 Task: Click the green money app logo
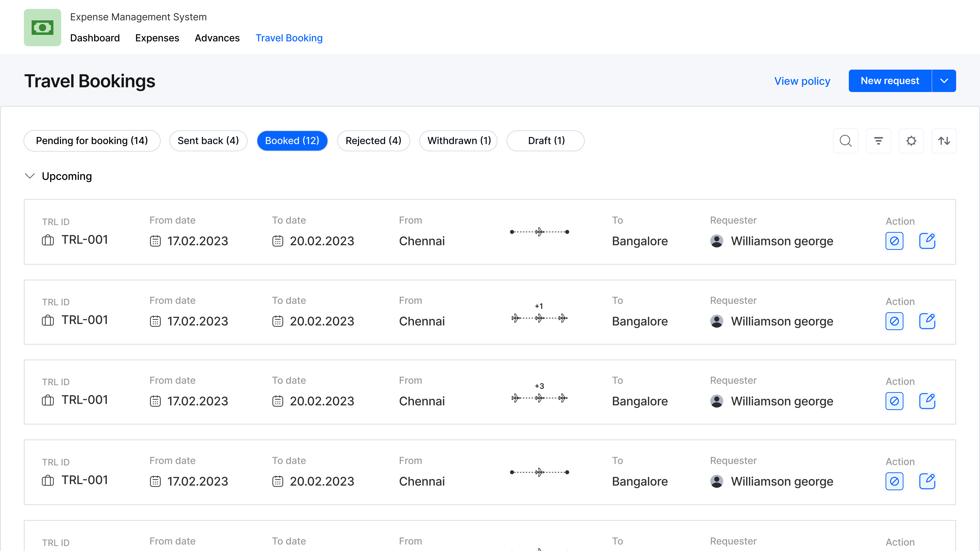(42, 27)
